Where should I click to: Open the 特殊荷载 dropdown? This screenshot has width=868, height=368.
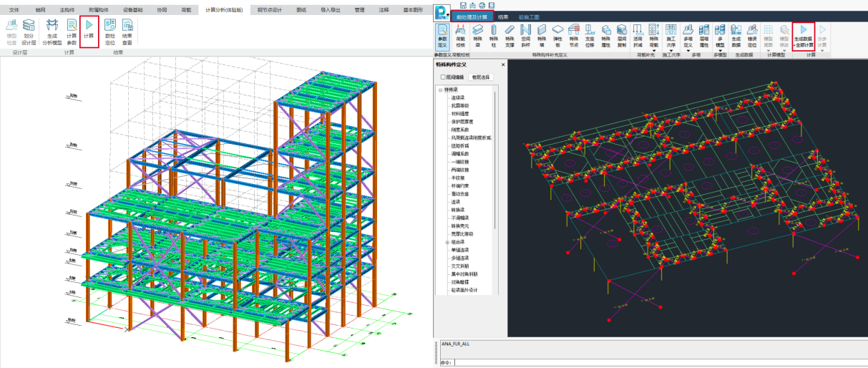[x=653, y=50]
